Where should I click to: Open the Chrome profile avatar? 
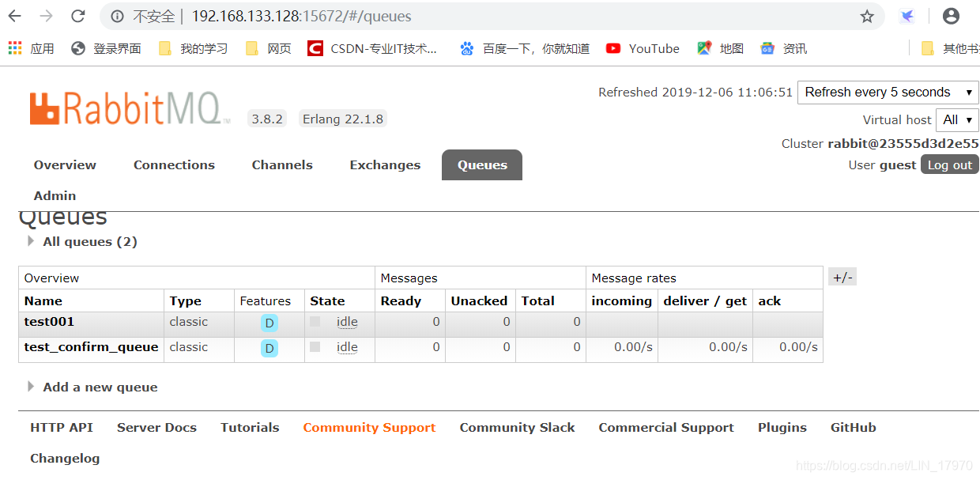[951, 16]
